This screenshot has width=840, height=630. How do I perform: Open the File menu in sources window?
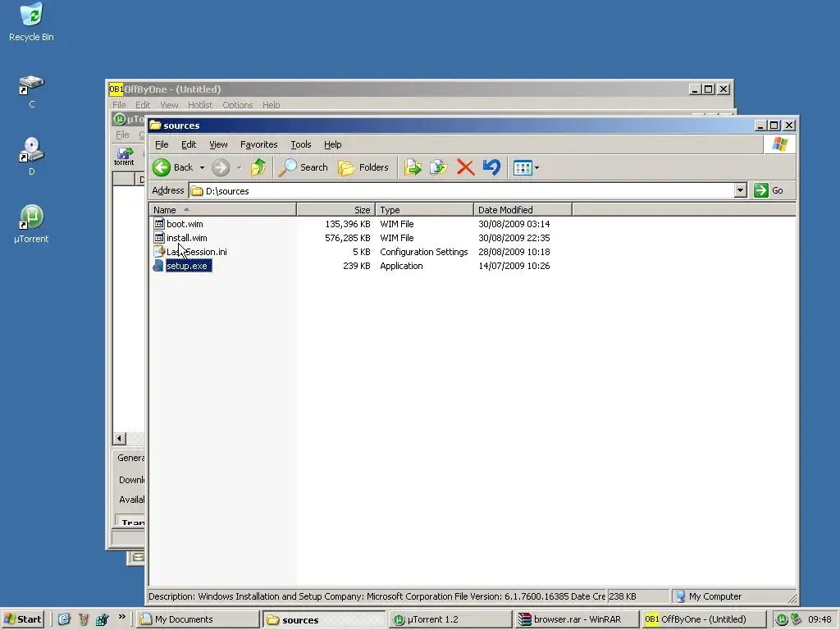pyautogui.click(x=162, y=144)
